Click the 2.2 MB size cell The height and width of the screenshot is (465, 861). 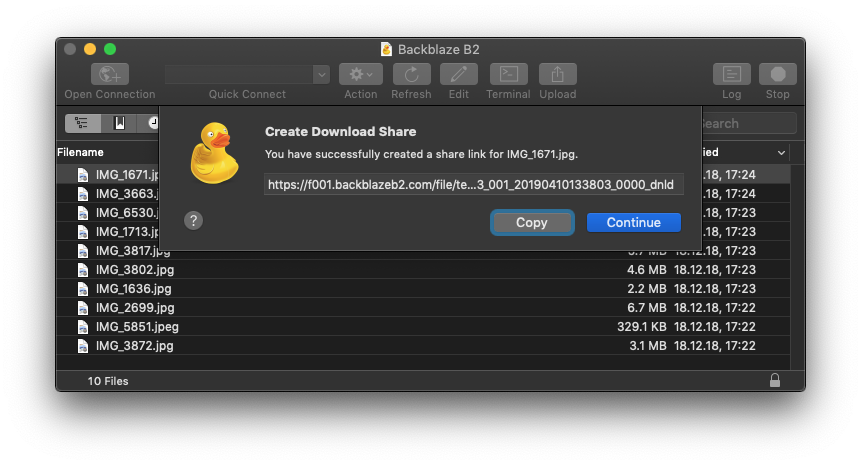(646, 289)
